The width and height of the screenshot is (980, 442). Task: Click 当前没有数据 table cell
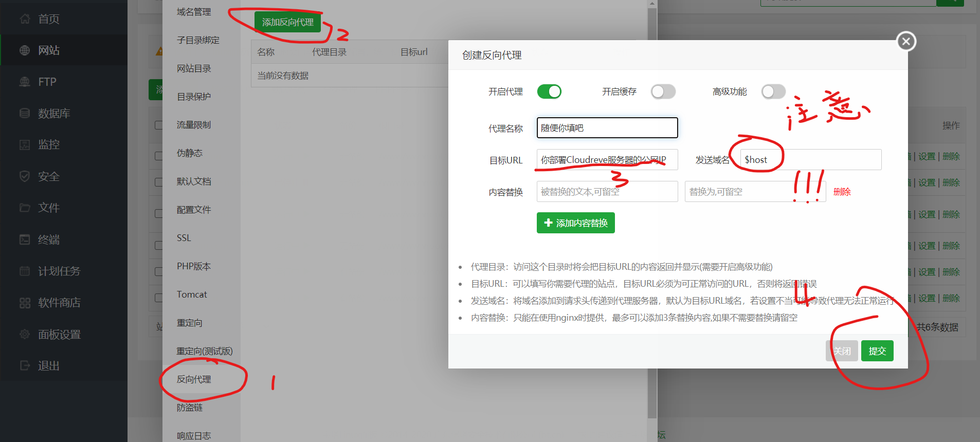283,76
